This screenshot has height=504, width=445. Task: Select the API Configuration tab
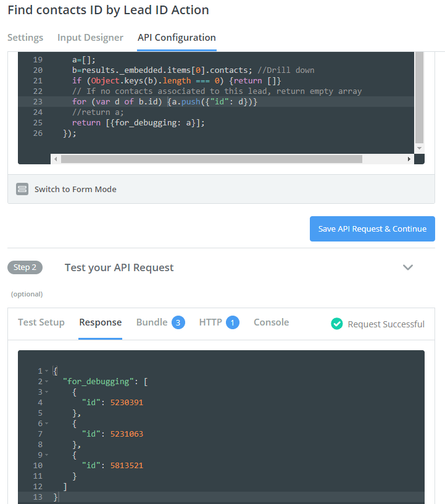coord(177,38)
